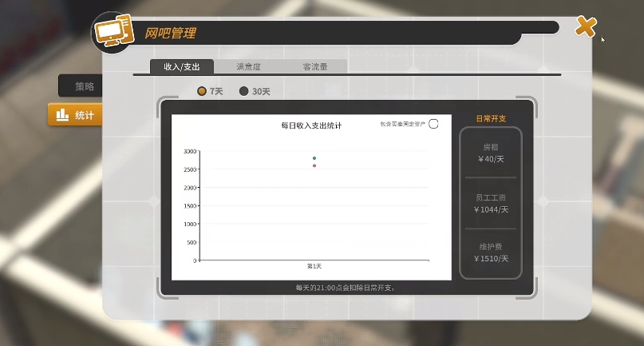Click the 维护费 ¥1510/天 entry
Viewport: 644px width, 346px height.
coord(491,253)
